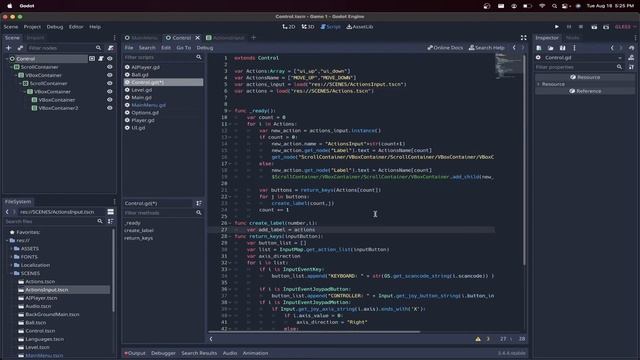Open the Scene menu
The height and width of the screenshot is (360, 640).
coord(11,27)
